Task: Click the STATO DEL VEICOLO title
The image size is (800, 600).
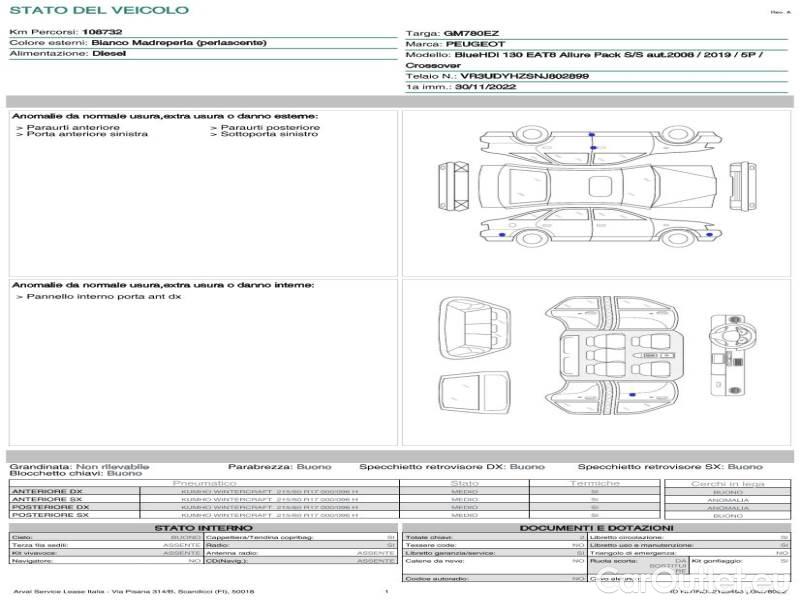Action: pyautogui.click(x=98, y=10)
